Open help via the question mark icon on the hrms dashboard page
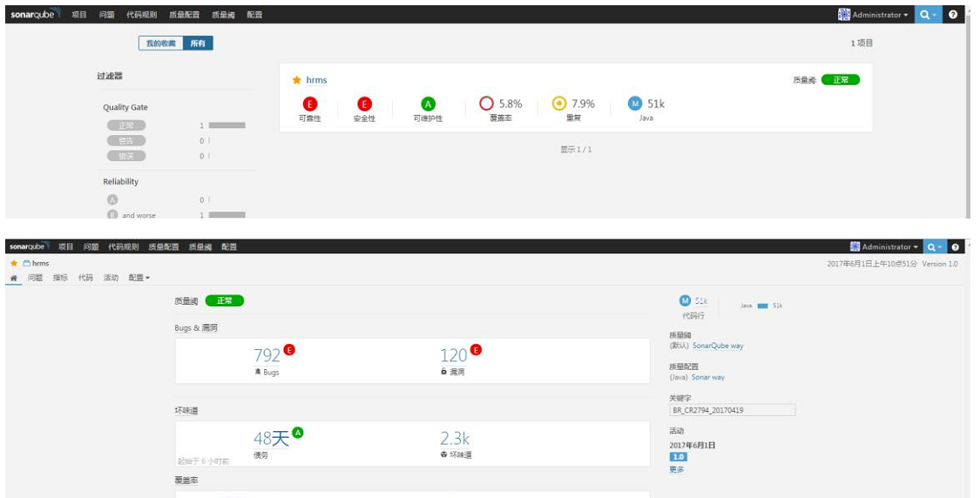This screenshot has height=498, width=980. coord(955,246)
